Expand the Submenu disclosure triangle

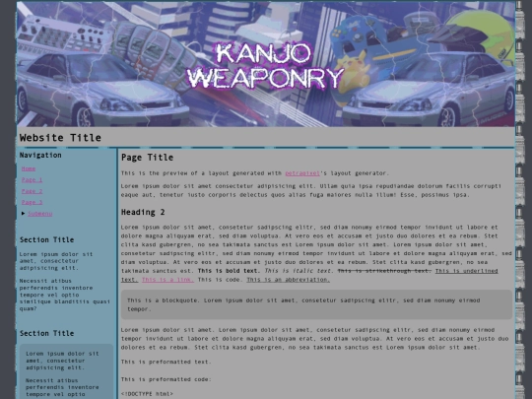point(23,214)
